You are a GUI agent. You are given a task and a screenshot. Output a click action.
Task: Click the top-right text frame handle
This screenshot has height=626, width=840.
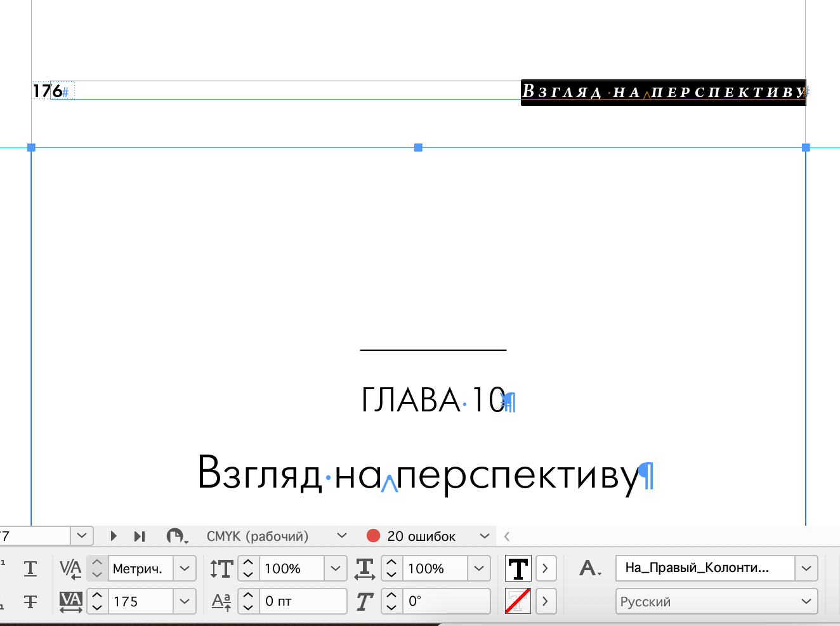click(x=806, y=147)
